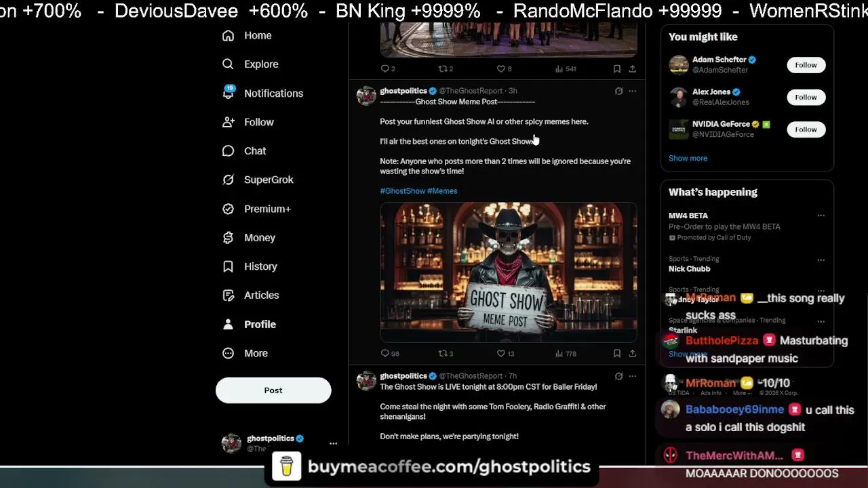Open the NVIDIA GeForce profile picture
Viewport: 868px width, 488px height.
click(x=678, y=129)
